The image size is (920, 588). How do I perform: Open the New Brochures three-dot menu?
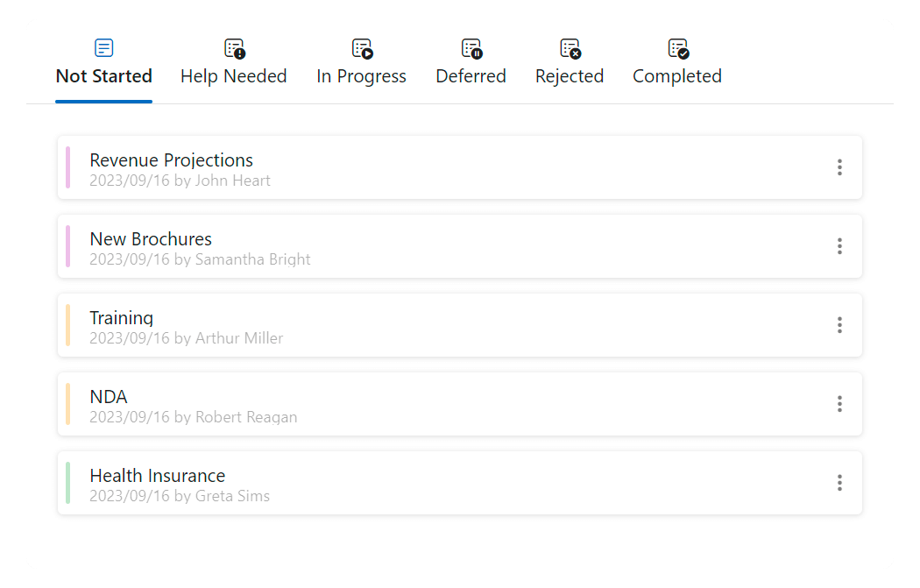(839, 246)
